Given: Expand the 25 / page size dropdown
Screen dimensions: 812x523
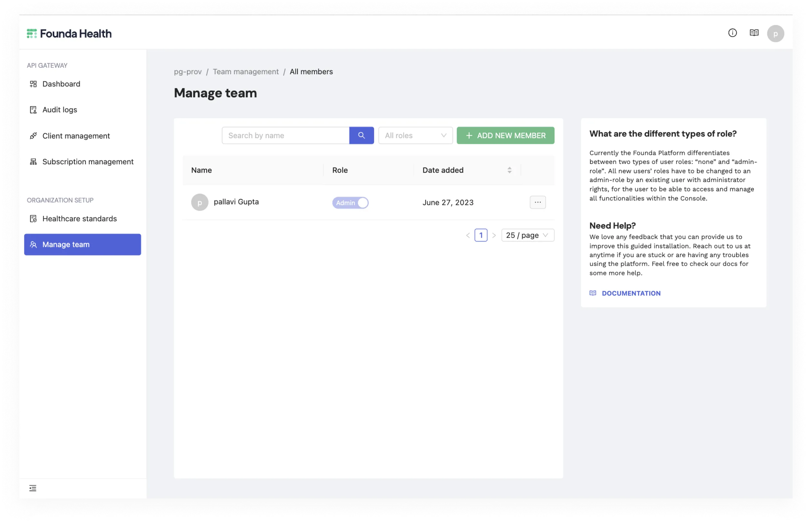Looking at the screenshot, I should [x=527, y=235].
